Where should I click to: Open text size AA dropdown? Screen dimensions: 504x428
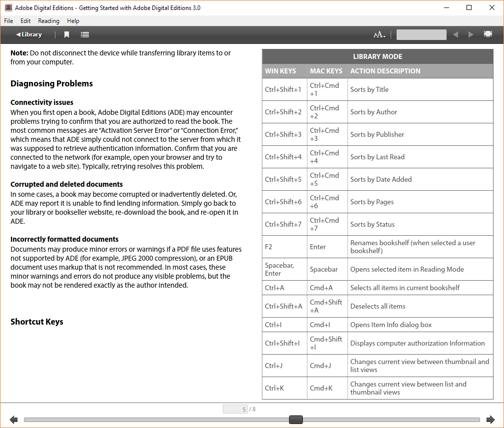coord(379,34)
